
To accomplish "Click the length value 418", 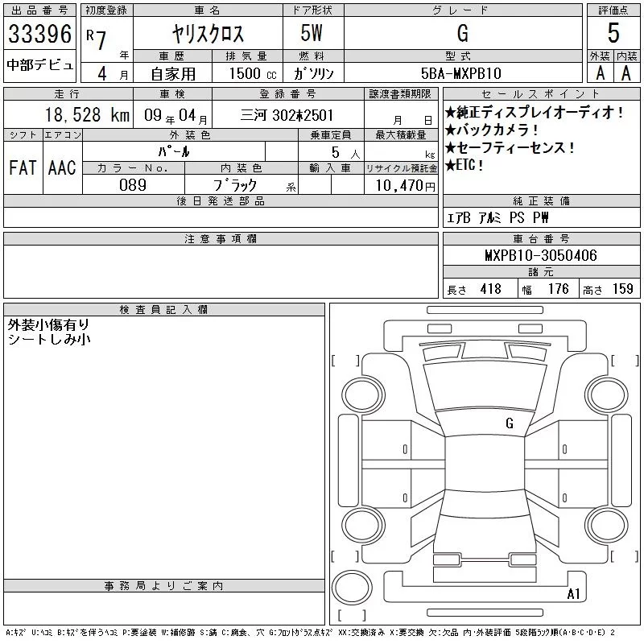I will point(491,289).
